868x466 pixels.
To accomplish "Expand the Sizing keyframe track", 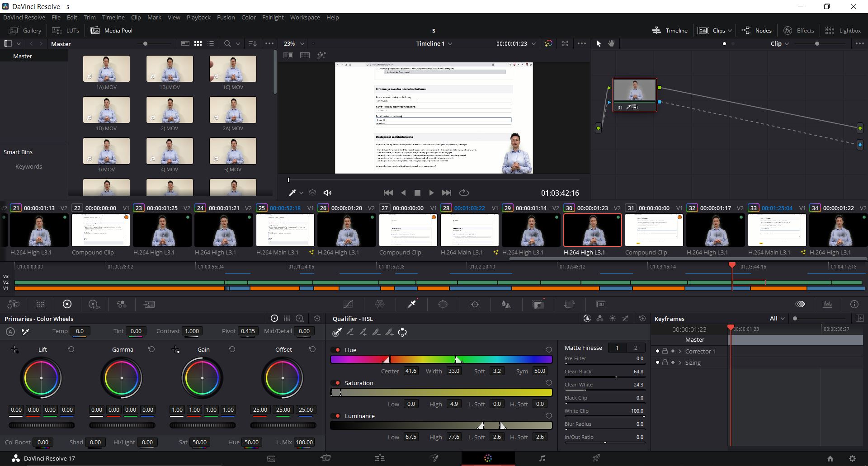I will (680, 362).
